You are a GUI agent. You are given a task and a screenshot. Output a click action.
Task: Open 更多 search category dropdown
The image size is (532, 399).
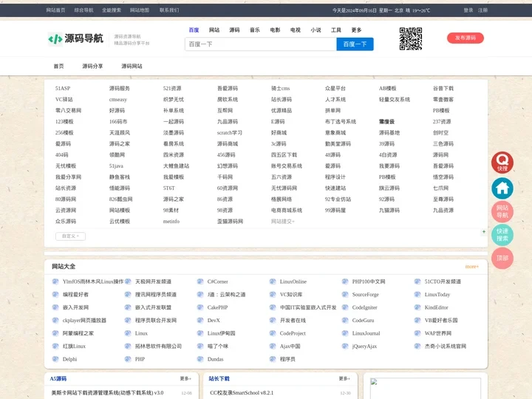(356, 30)
